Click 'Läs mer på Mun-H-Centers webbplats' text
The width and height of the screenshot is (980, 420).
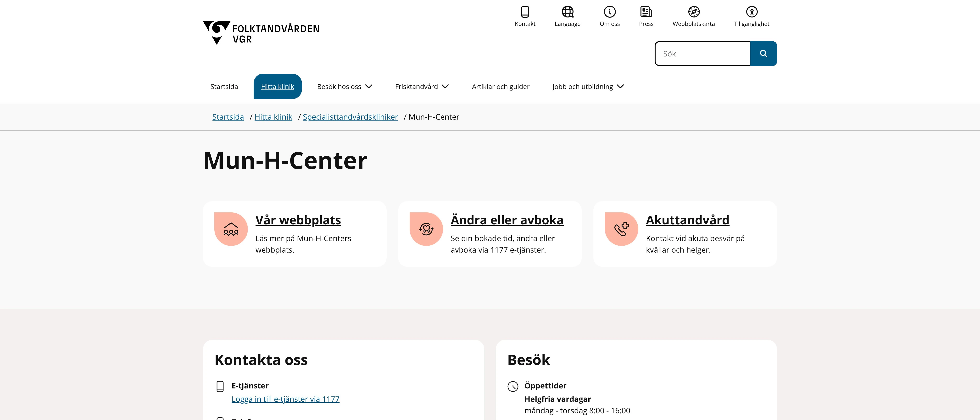pos(303,244)
